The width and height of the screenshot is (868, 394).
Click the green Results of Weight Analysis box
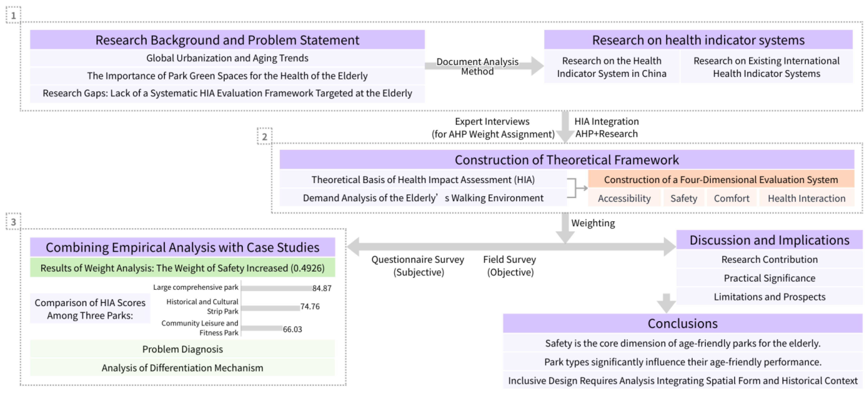(x=182, y=268)
